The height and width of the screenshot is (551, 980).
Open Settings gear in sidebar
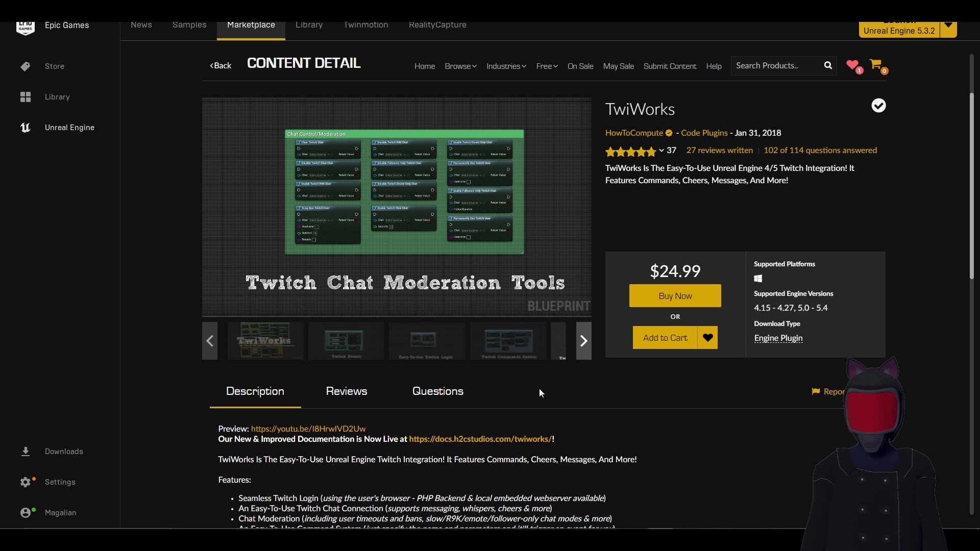26,482
